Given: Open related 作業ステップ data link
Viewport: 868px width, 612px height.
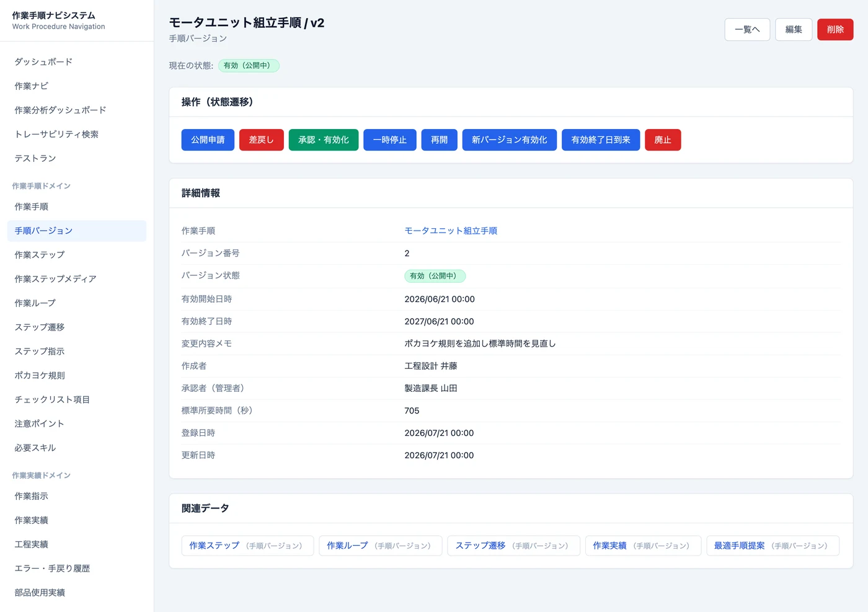Looking at the screenshot, I should coord(247,546).
